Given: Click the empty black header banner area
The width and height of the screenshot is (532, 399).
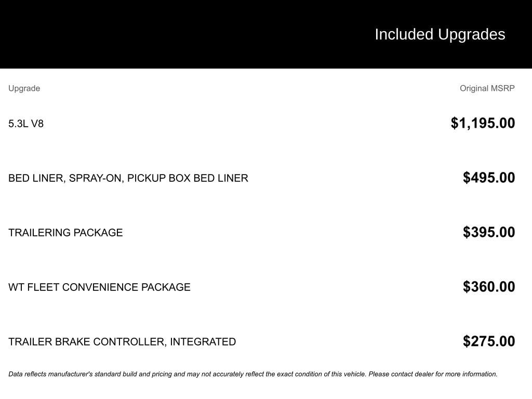Looking at the screenshot, I should click(x=156, y=34).
